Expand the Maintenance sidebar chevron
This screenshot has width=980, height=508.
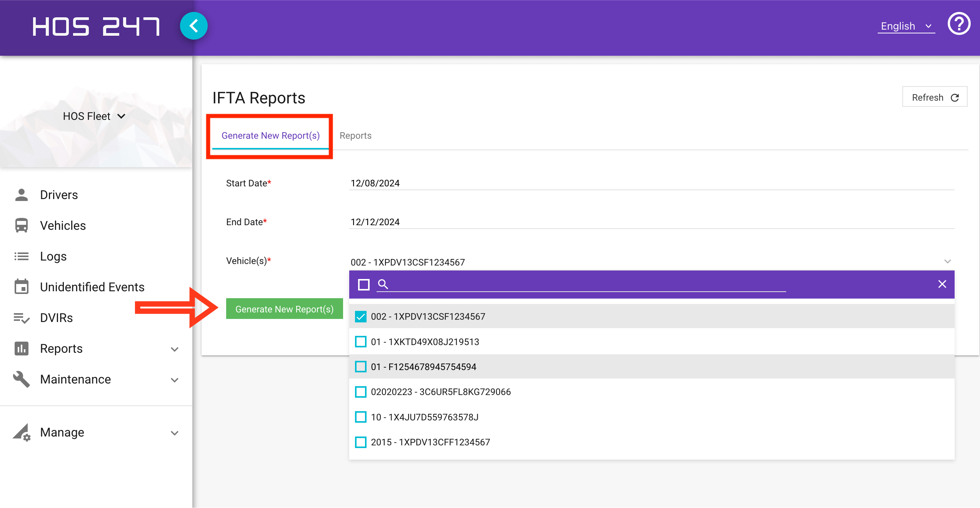(x=175, y=380)
